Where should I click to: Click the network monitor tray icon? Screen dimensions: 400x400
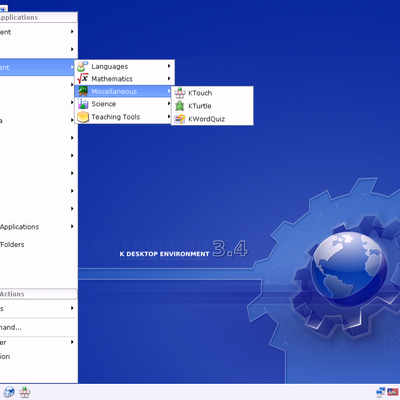[x=380, y=392]
